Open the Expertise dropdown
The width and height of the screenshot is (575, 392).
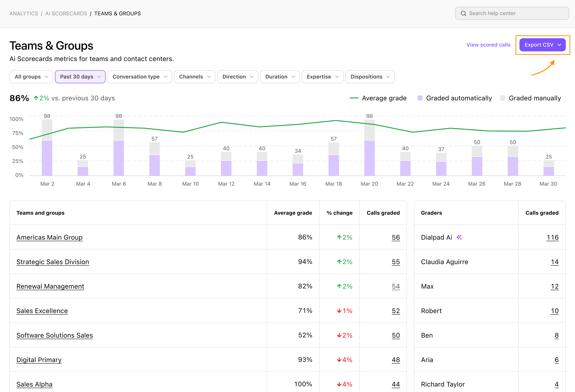point(322,77)
